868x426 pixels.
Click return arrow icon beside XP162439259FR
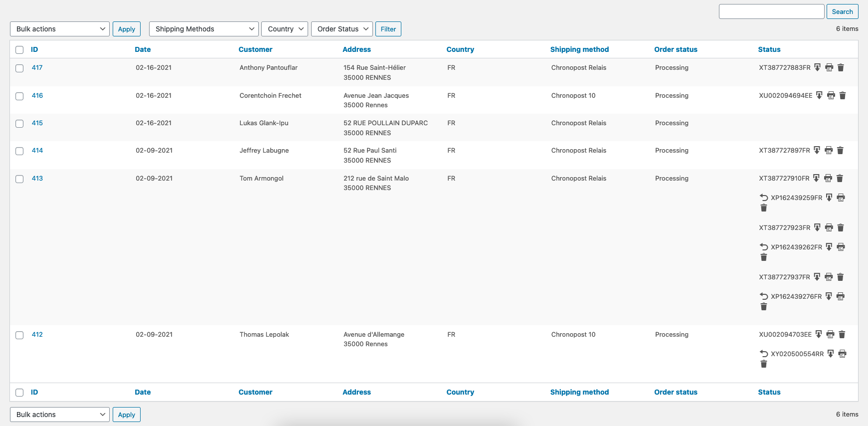point(764,198)
